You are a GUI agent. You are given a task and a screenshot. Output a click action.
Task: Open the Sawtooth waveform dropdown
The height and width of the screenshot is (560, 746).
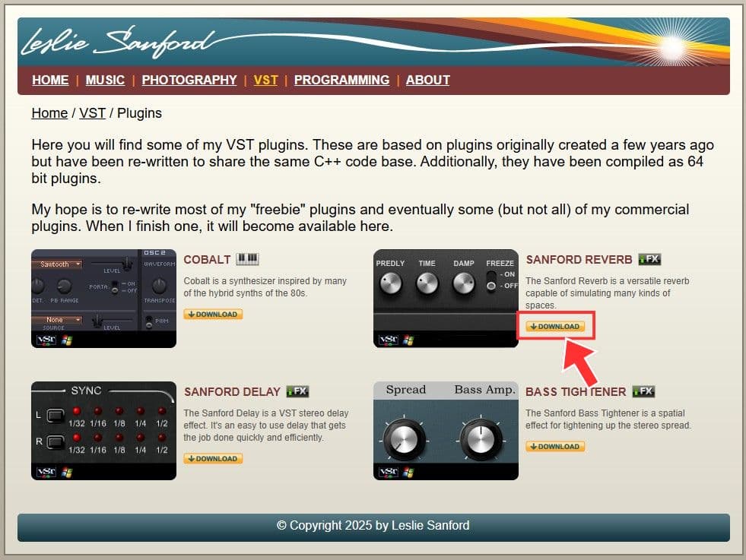tap(56, 264)
